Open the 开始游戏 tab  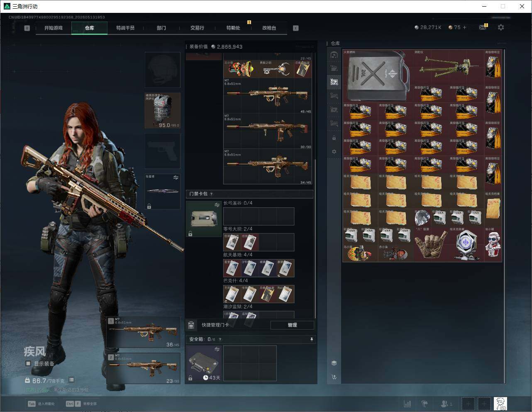click(x=54, y=28)
